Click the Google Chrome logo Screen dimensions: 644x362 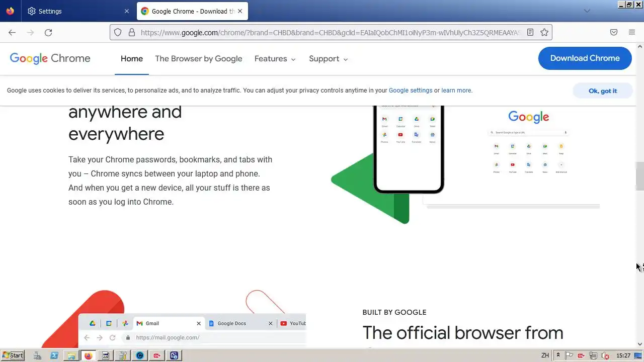pyautogui.click(x=50, y=58)
